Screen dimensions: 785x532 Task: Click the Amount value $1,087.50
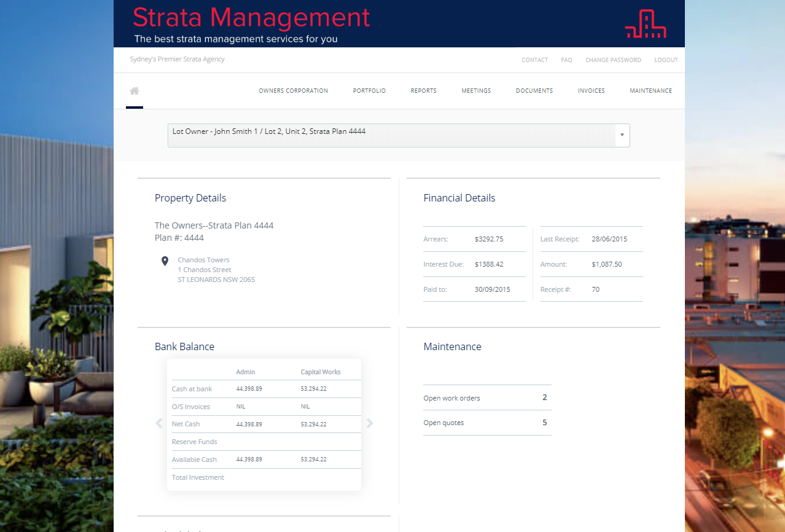point(607,264)
